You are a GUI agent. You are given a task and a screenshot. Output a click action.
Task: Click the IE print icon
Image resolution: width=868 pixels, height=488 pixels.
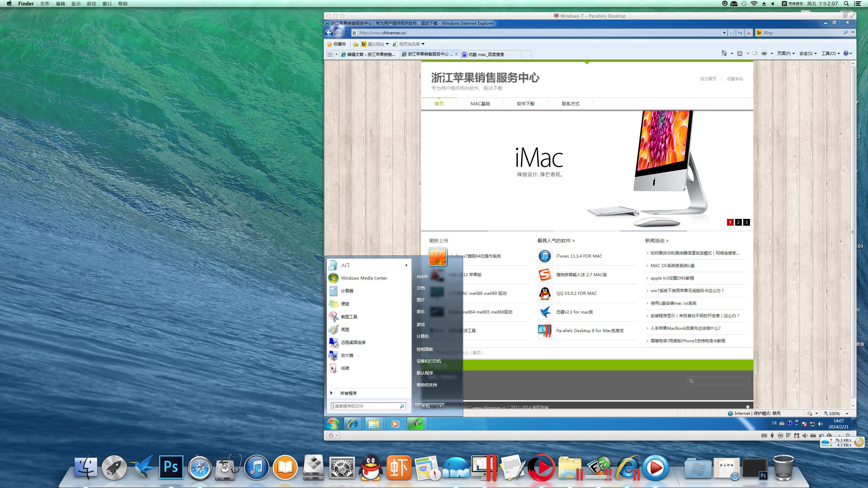coord(764,53)
